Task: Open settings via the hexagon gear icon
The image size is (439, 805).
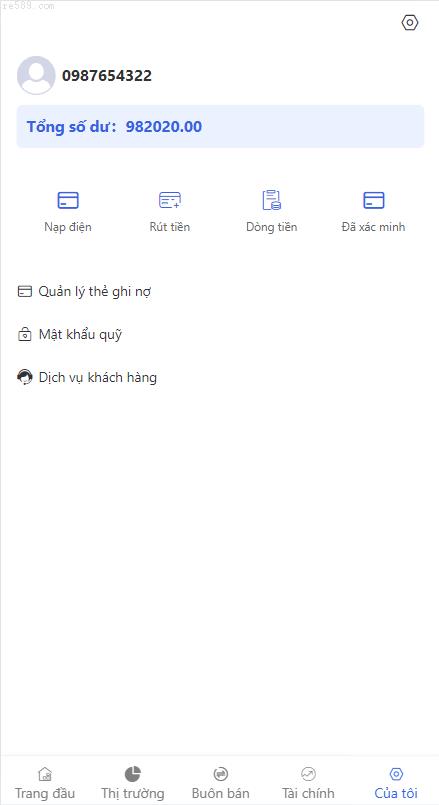Action: (410, 23)
